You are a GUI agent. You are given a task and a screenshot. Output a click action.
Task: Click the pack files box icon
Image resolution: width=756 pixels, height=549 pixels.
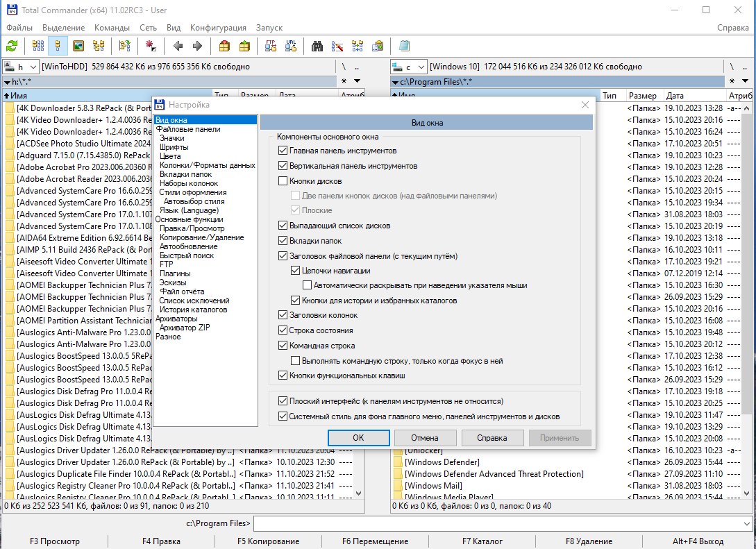224,47
